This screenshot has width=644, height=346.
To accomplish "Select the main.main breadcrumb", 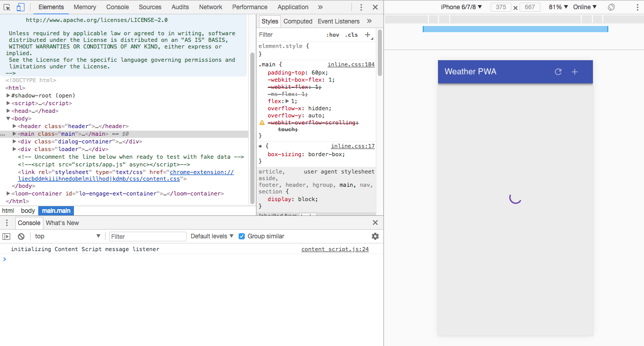I will 56,211.
